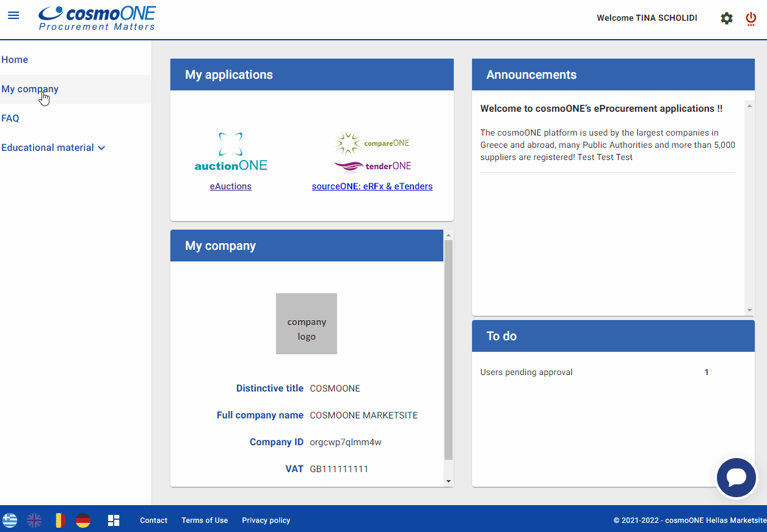The width and height of the screenshot is (767, 532).
Task: Click the copyright cosmoONE Hellas Marketsite text
Action: point(690,520)
